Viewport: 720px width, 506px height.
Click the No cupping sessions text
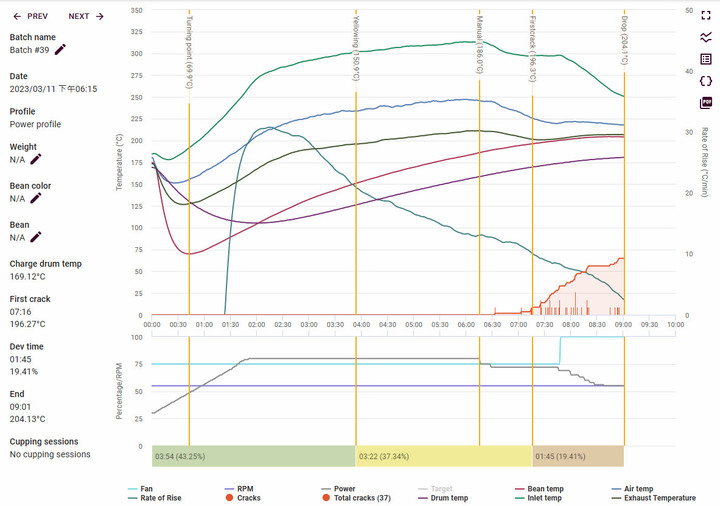coord(50,454)
